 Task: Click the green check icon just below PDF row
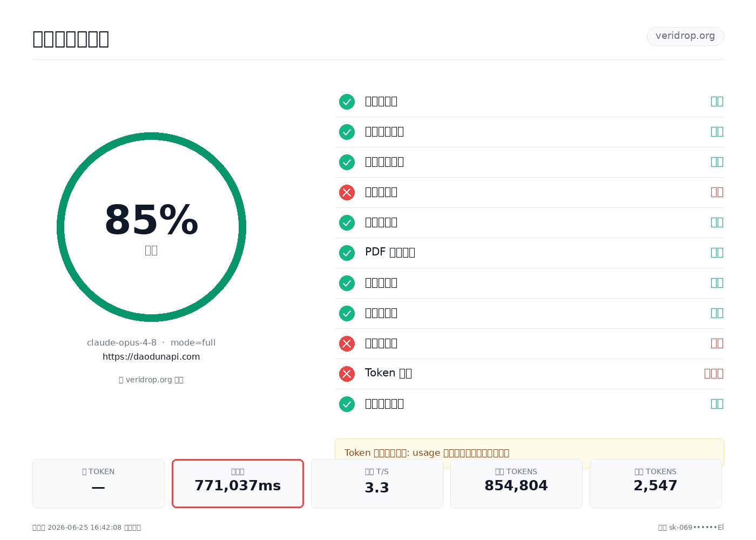pyautogui.click(x=347, y=283)
